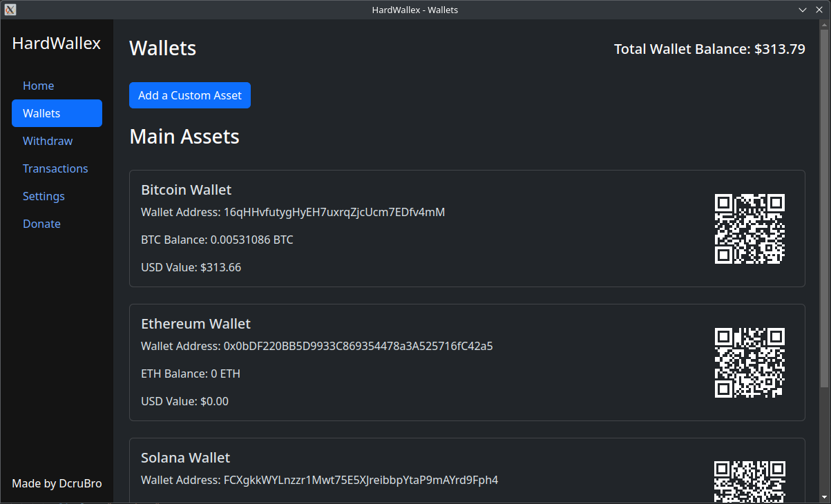The width and height of the screenshot is (831, 504).
Task: Click the window minimize chevron icon
Action: [x=803, y=10]
